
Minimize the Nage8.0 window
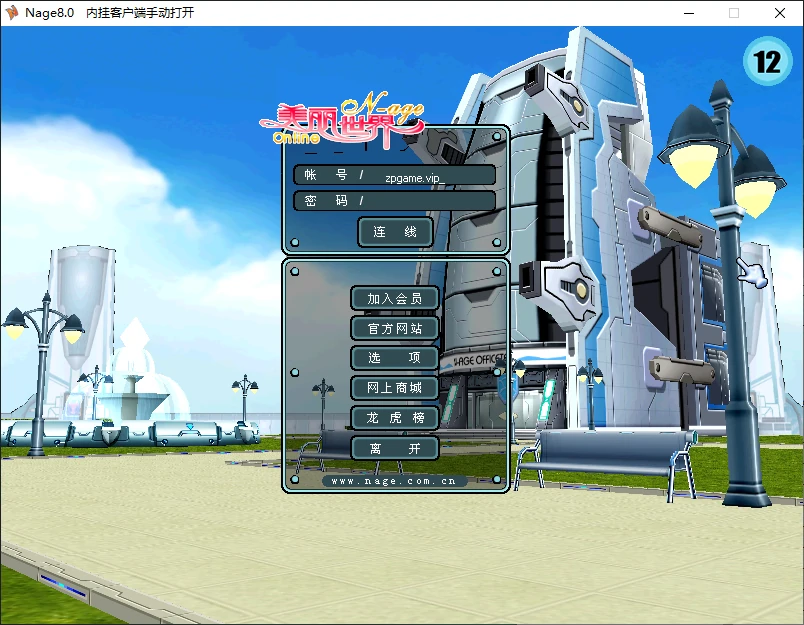pos(689,13)
